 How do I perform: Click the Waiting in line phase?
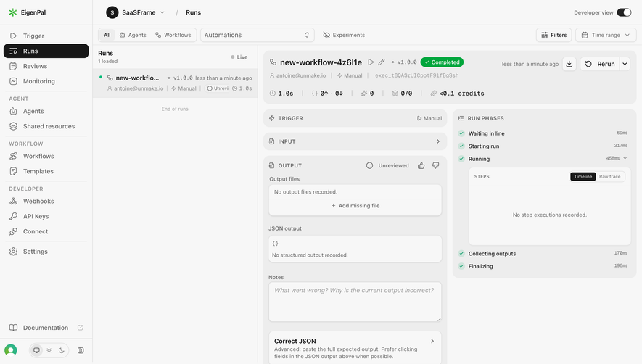pos(543,133)
